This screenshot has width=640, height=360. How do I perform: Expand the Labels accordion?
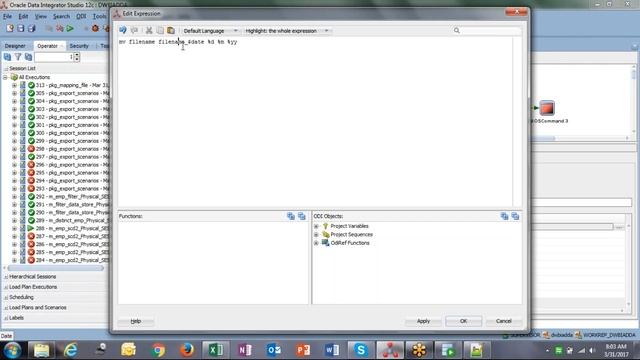click(16, 318)
